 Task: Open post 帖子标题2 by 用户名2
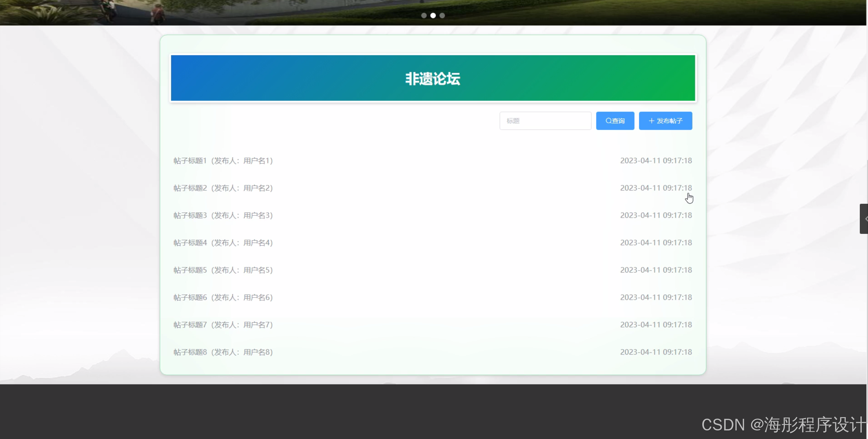(223, 188)
